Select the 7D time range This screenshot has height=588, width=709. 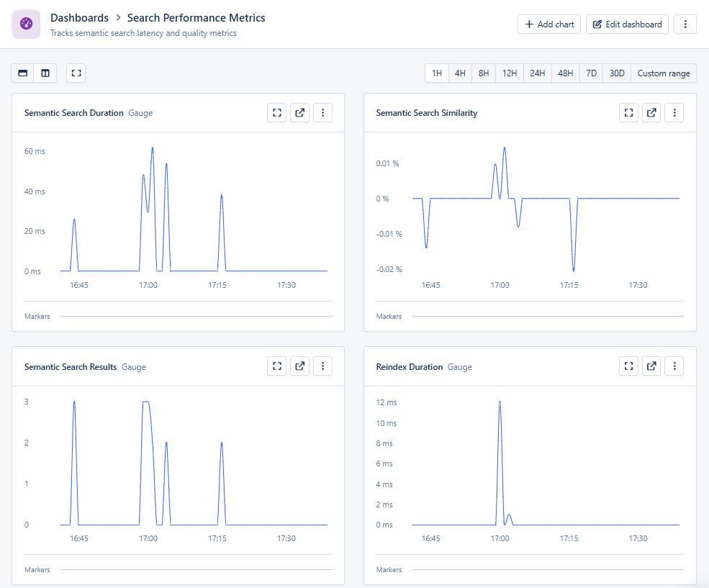pyautogui.click(x=590, y=73)
